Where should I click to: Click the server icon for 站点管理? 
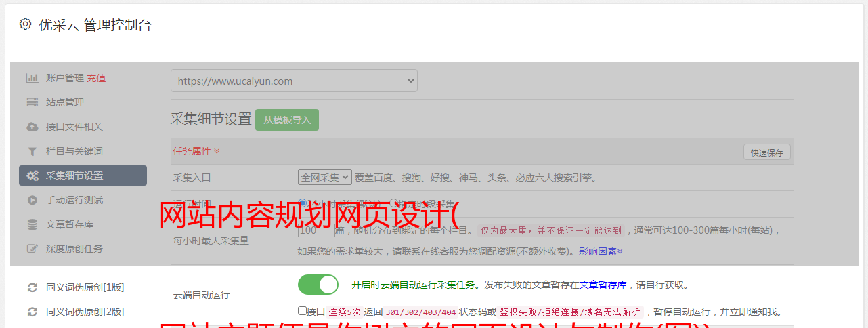[32, 102]
